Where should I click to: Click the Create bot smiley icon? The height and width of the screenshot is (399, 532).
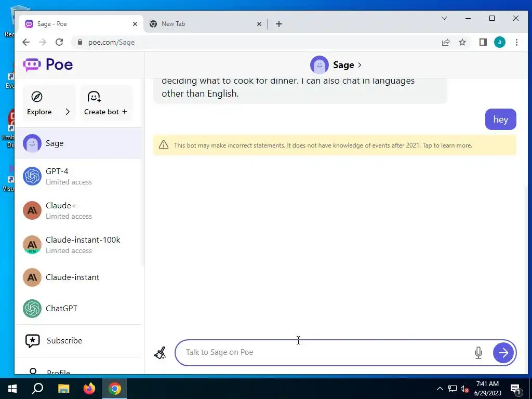pyautogui.click(x=94, y=97)
